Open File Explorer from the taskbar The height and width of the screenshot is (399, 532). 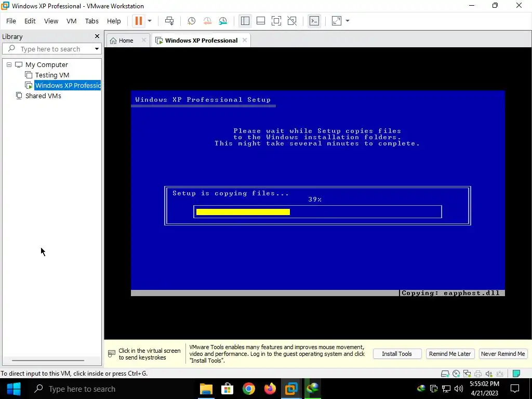(206, 389)
